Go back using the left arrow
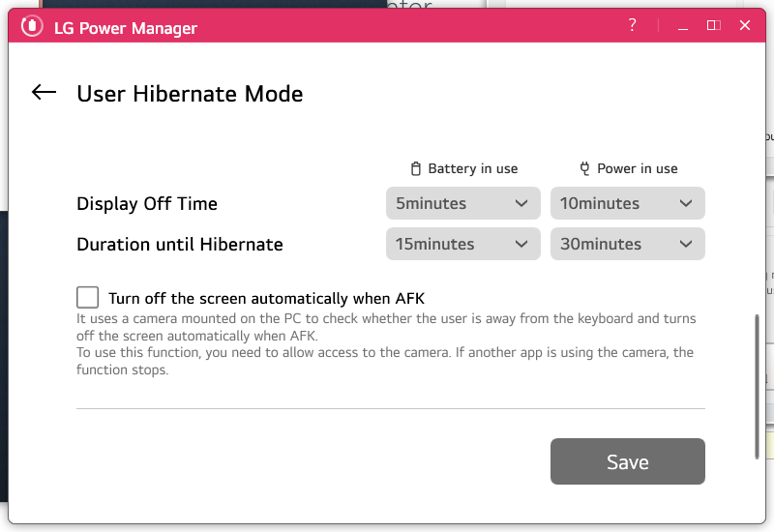774x532 pixels. click(44, 93)
